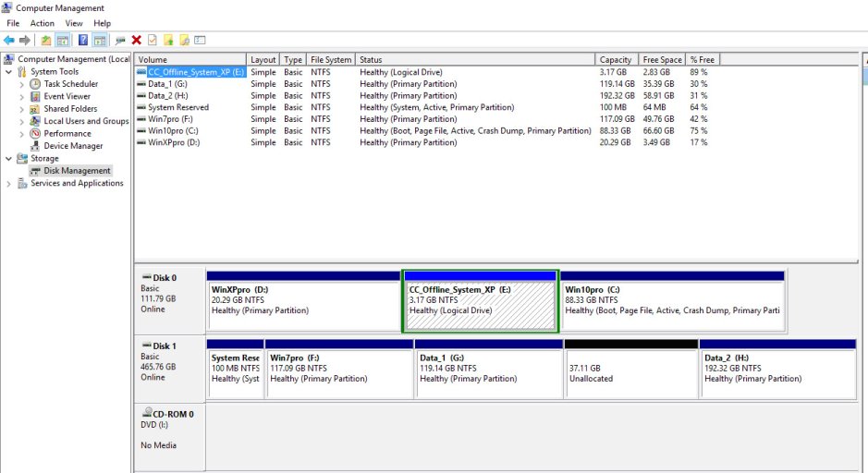Open the Help menu

(x=102, y=23)
